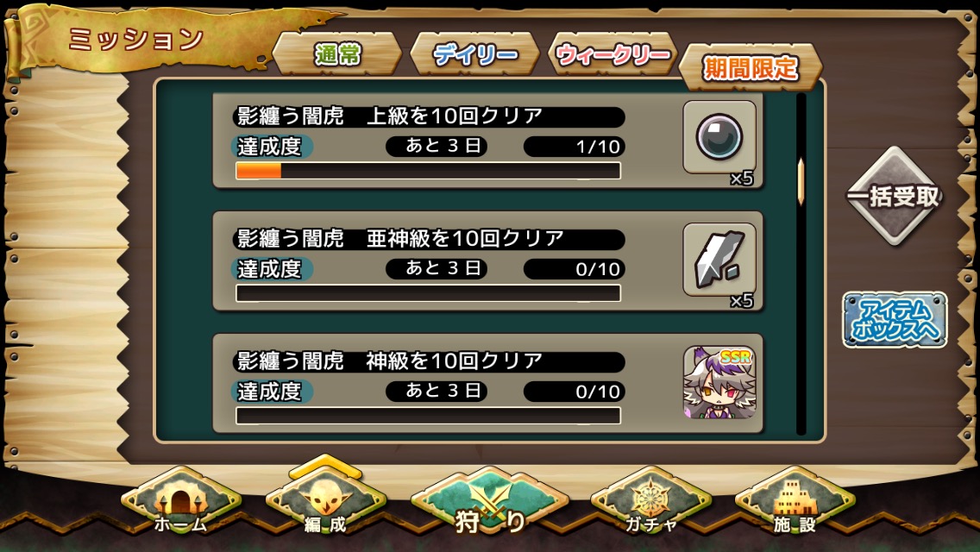Image resolution: width=980 pixels, height=552 pixels.
Task: Tap the shard reward icon for 亜神級 mission
Action: point(719,260)
